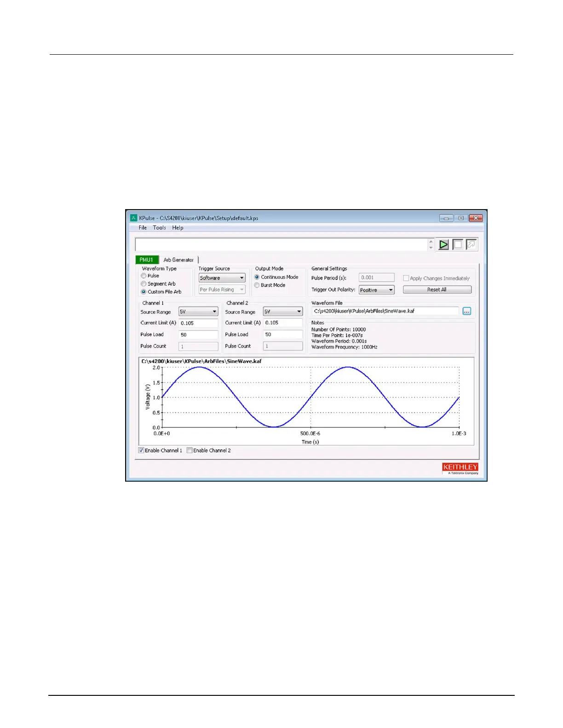Open the Trigger Source Software dropdown
Image resolution: width=563 pixels, height=728 pixels.
222,278
